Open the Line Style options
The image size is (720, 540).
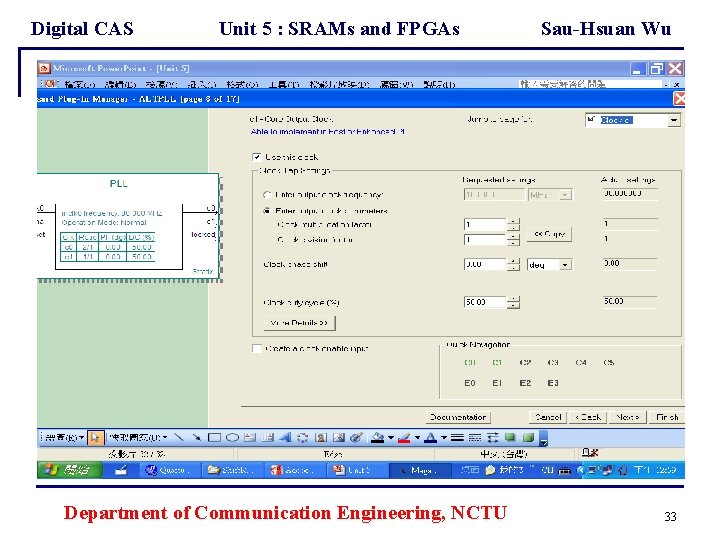(457, 438)
